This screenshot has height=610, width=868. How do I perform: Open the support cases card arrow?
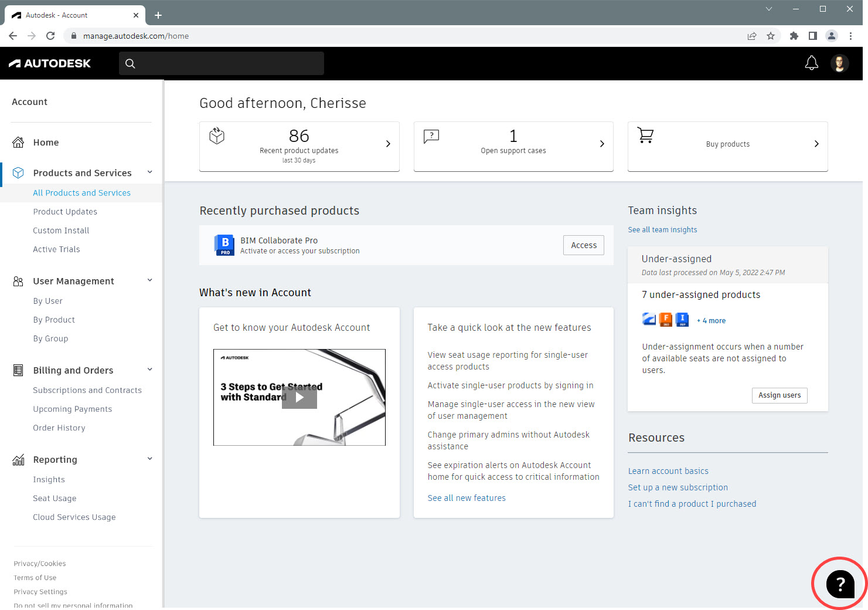pos(602,144)
